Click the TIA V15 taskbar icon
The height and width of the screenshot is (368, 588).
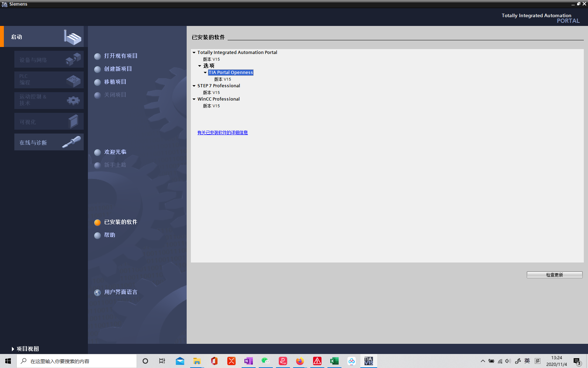coord(368,361)
